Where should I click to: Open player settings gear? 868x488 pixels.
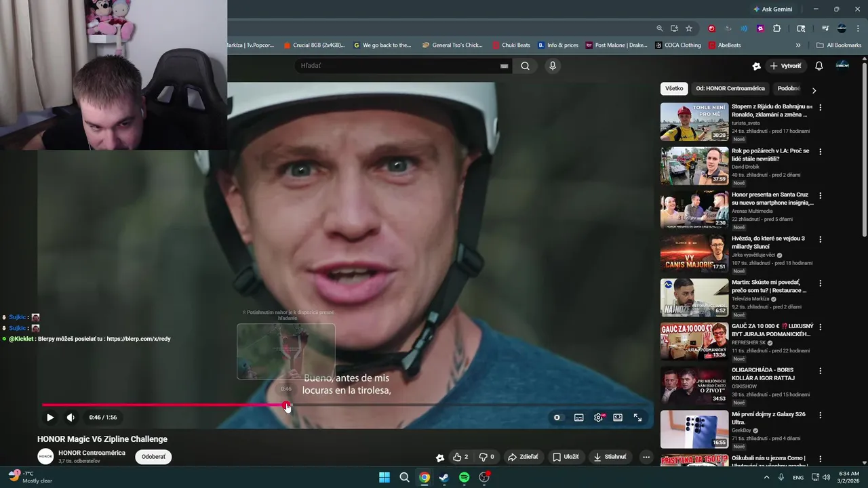click(x=598, y=418)
